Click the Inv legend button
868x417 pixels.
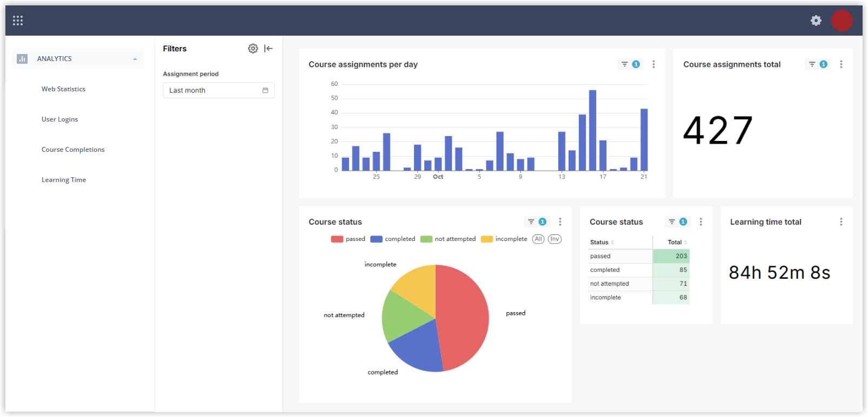coord(555,239)
